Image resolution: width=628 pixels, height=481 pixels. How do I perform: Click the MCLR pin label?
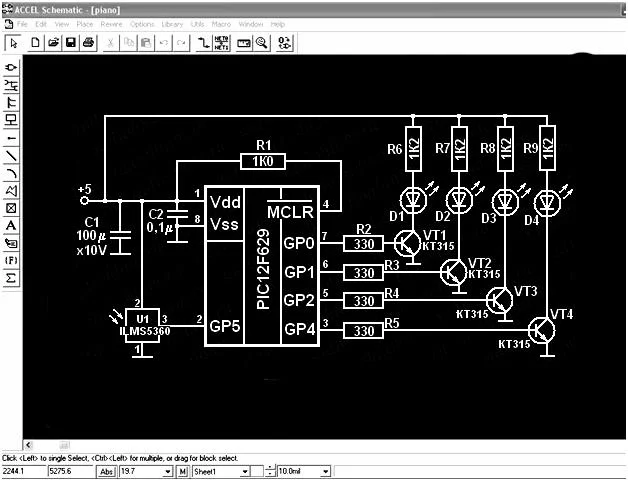[290, 212]
